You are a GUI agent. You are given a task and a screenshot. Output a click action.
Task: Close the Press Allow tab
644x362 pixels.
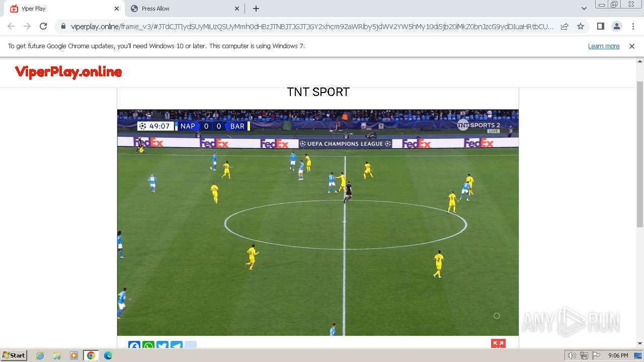237,9
